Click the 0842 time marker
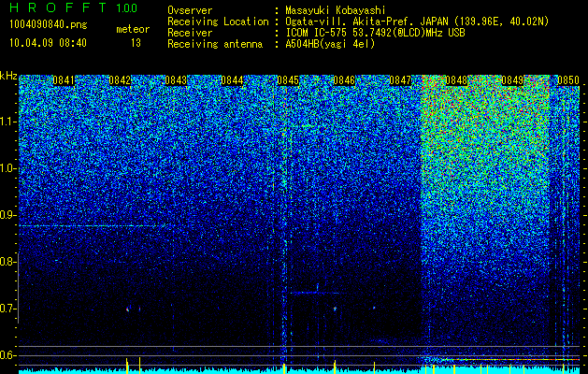Screen dimensions: 588x374 120,80
